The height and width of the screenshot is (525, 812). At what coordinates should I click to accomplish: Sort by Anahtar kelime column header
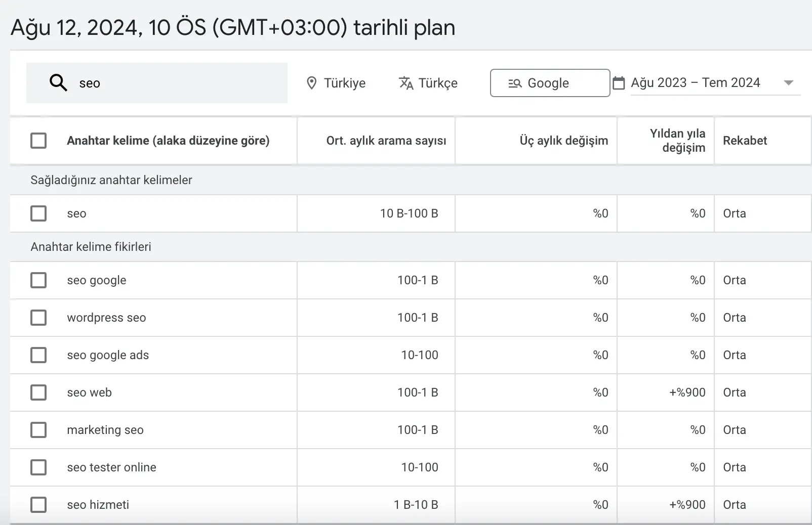point(168,141)
